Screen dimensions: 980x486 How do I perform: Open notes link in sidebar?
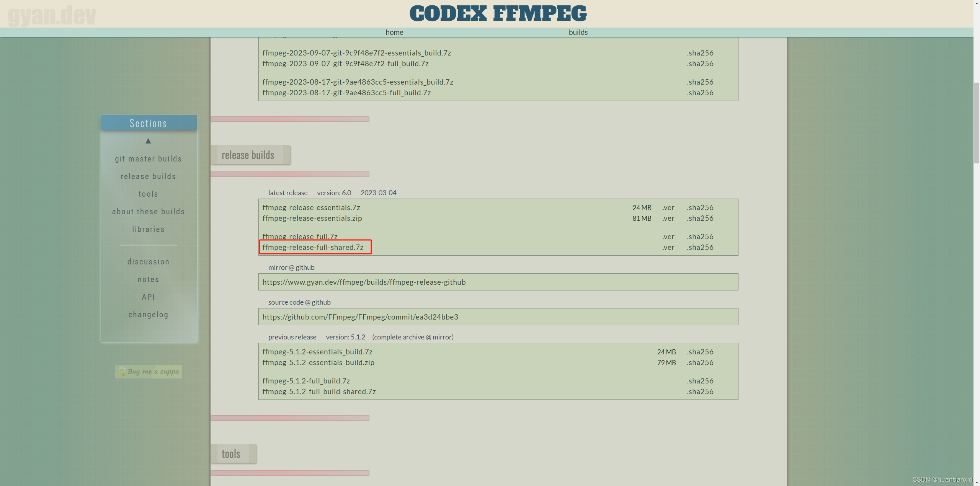tap(148, 279)
